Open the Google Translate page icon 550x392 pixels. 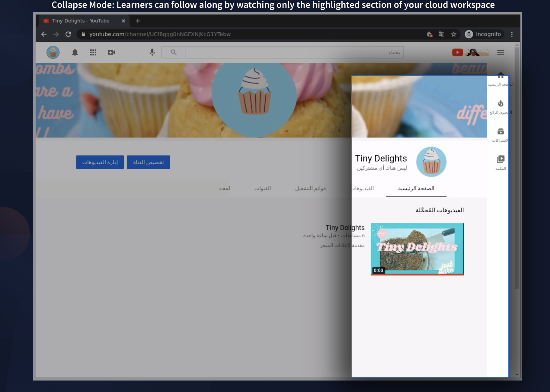click(x=442, y=34)
